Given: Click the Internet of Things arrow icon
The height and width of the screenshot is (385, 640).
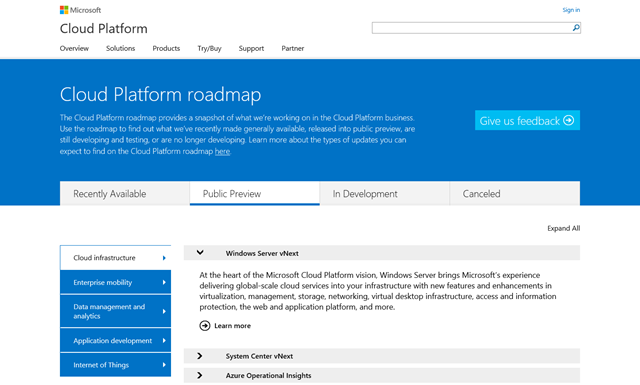Looking at the screenshot, I should click(x=164, y=365).
